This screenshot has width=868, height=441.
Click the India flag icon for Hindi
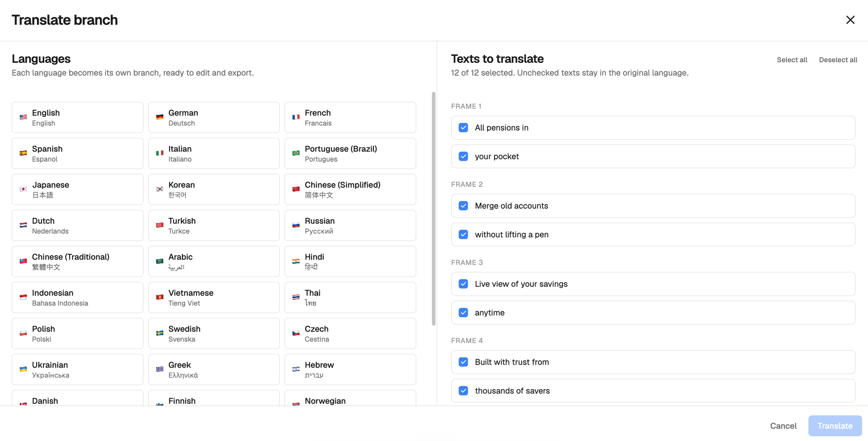coord(296,261)
